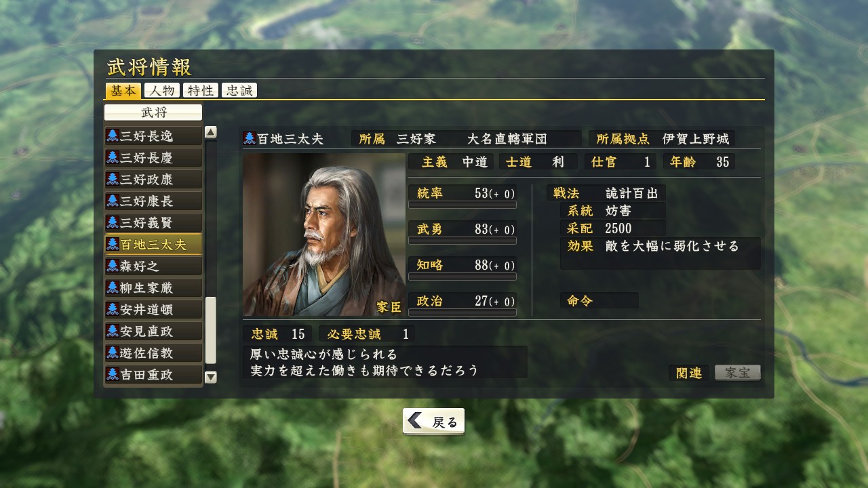This screenshot has height=488, width=868.
Task: Click the portrait of 百地三太夫
Action: pos(323,235)
